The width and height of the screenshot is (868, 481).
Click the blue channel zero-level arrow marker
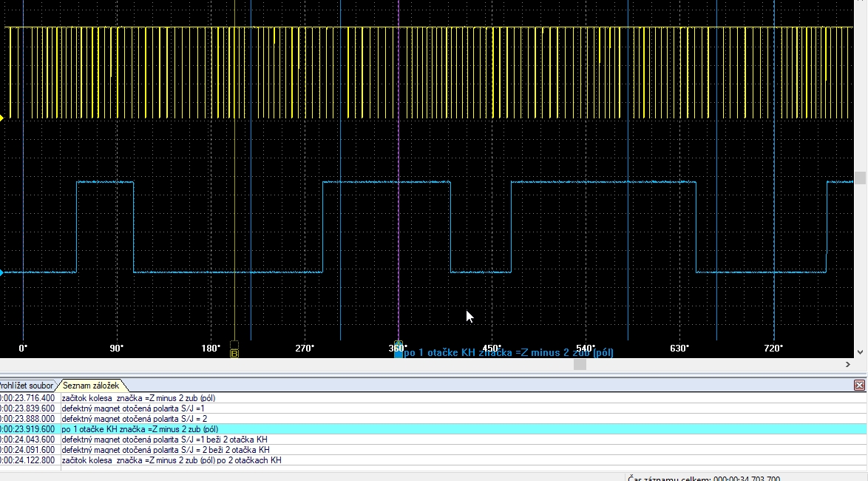[1, 272]
